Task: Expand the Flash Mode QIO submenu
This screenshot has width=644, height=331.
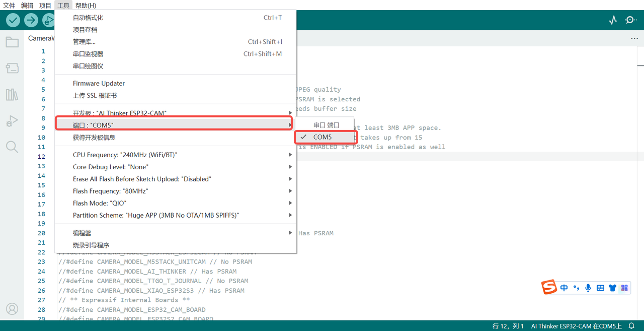Action: 176,203
